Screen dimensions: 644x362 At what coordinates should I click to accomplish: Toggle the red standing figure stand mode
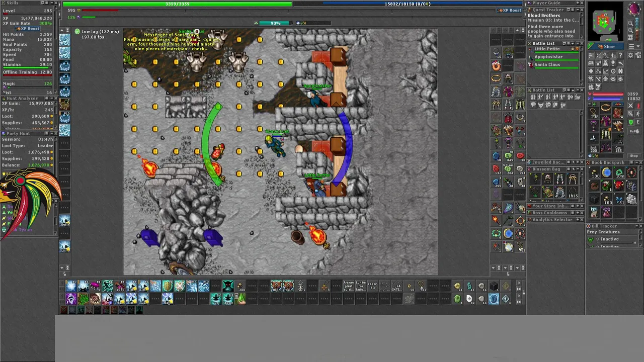(x=638, y=106)
